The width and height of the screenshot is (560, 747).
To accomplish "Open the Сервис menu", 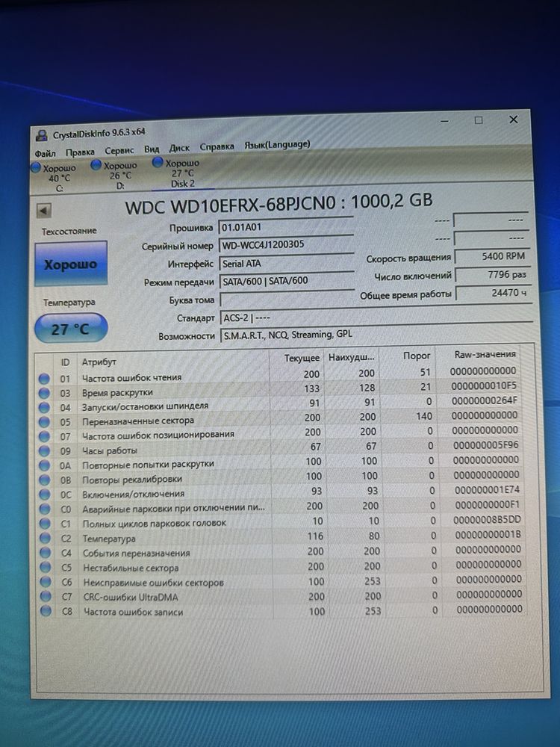I will click(119, 151).
